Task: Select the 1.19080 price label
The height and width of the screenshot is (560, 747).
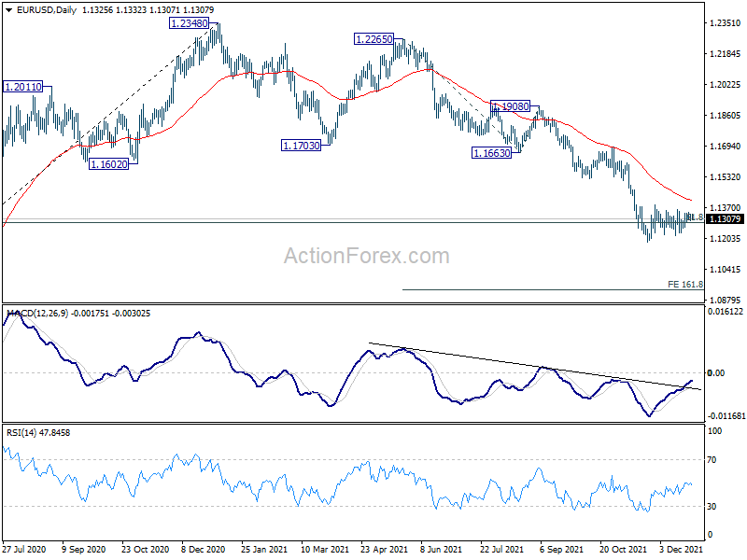Action: (510, 106)
